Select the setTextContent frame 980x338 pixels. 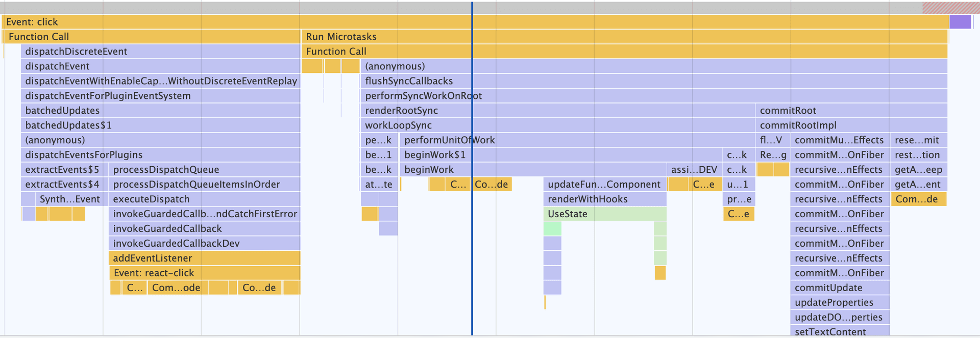[x=840, y=332]
